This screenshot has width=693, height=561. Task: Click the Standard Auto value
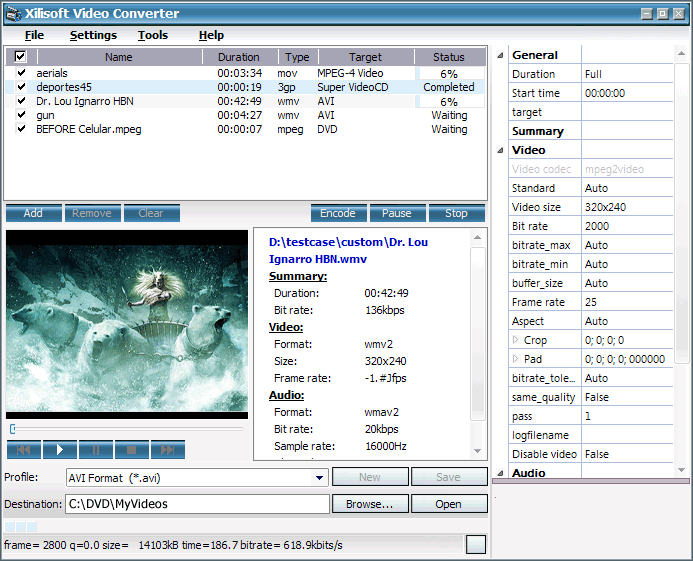[596, 188]
